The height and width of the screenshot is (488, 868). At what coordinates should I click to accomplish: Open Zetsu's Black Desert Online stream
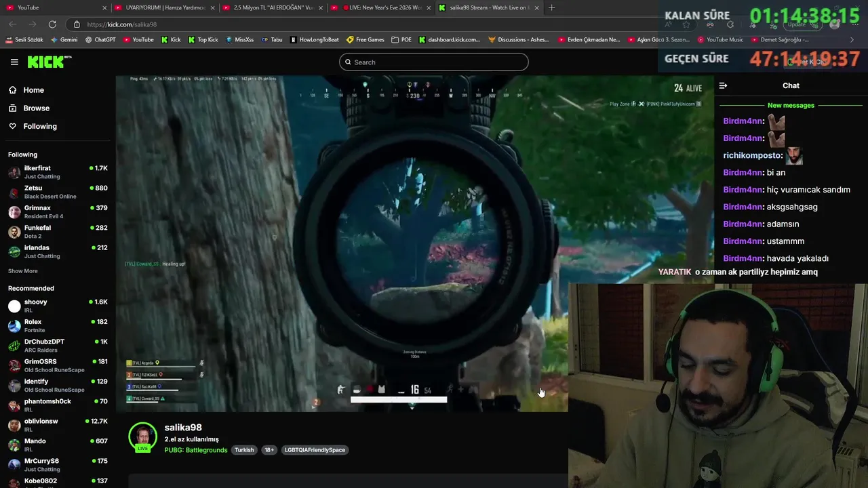pyautogui.click(x=58, y=192)
